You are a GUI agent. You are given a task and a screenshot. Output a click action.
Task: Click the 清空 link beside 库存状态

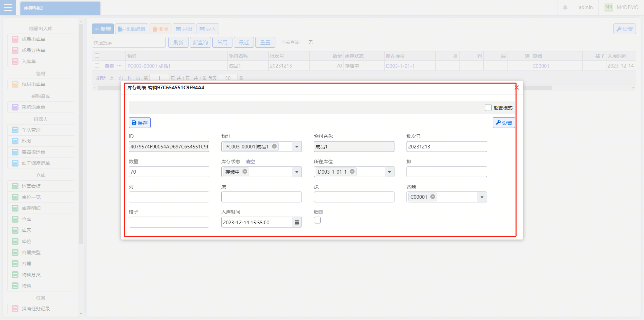250,162
